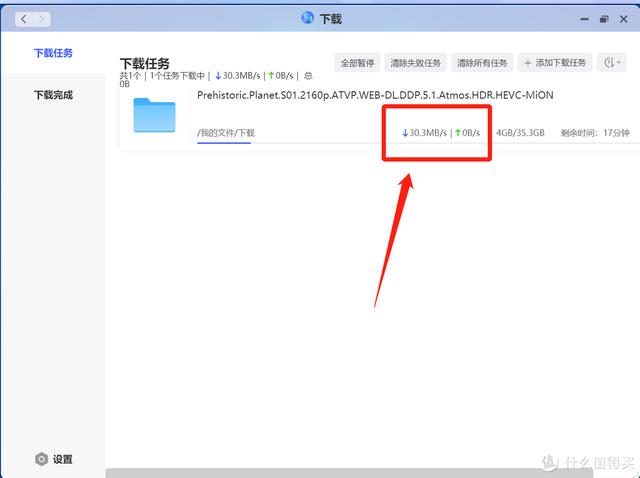The height and width of the screenshot is (478, 640).
Task: Click 清除所有任务 button
Action: 482,63
